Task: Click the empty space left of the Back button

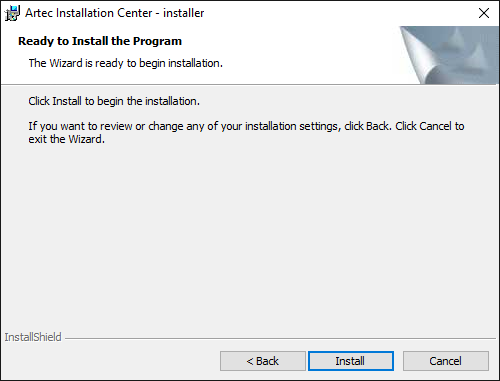Action: click(x=110, y=361)
